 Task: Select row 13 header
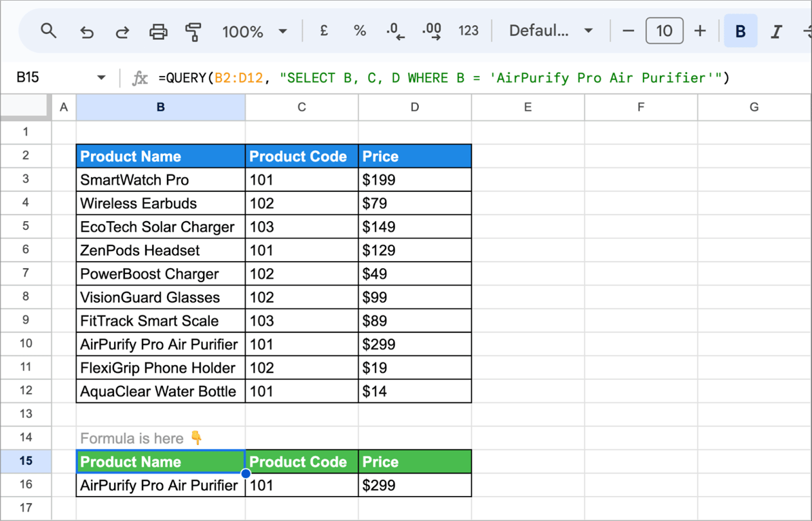pos(25,414)
